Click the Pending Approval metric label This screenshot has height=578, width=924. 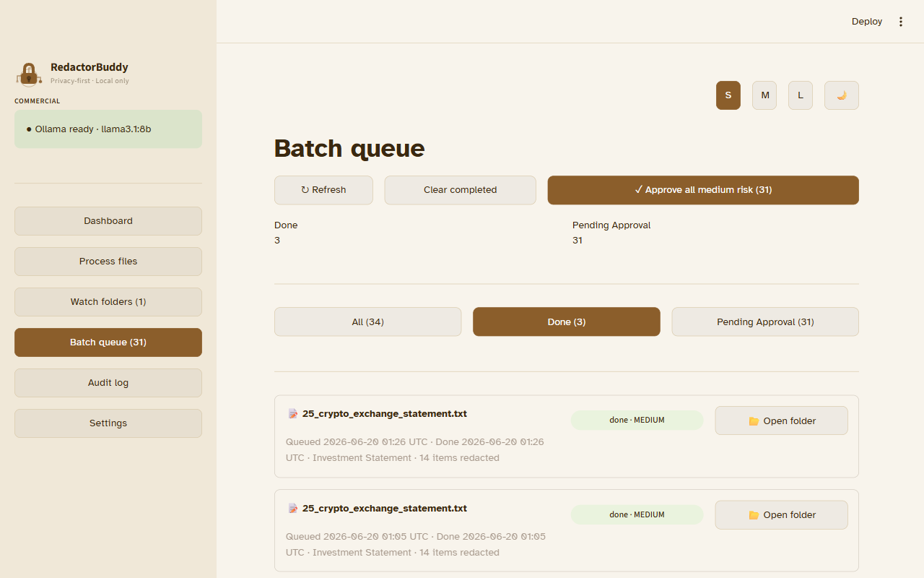611,225
